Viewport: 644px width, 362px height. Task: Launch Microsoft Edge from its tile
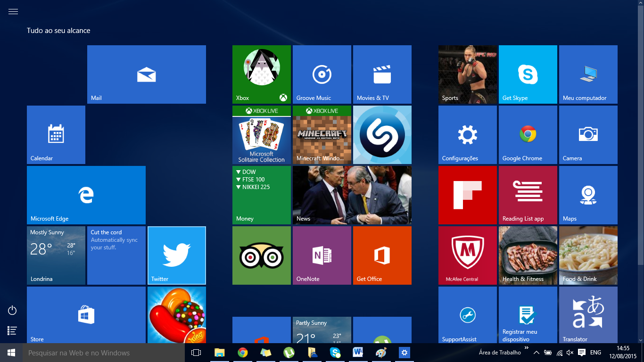tap(86, 195)
